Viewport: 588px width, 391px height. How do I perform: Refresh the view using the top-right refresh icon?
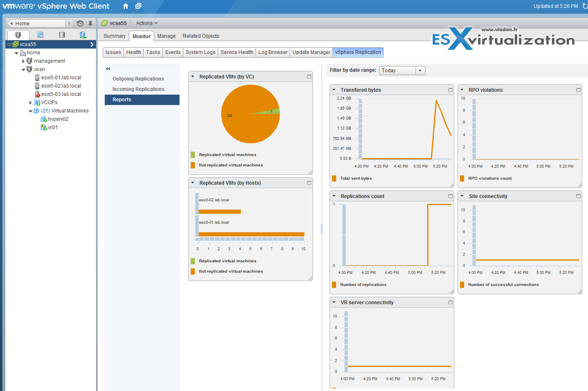pyautogui.click(x=585, y=6)
